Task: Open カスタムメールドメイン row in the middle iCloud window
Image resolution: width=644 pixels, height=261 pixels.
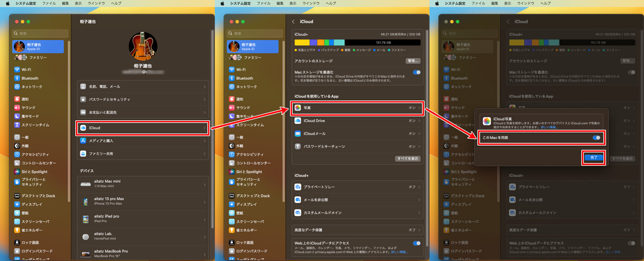Action: (x=357, y=212)
